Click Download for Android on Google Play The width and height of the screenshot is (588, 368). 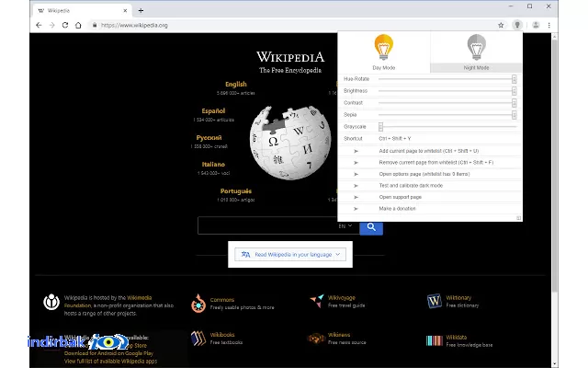(x=108, y=353)
